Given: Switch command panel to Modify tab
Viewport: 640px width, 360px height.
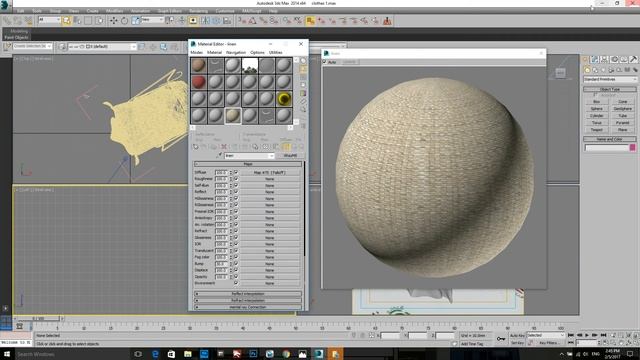Looking at the screenshot, I should (595, 60).
